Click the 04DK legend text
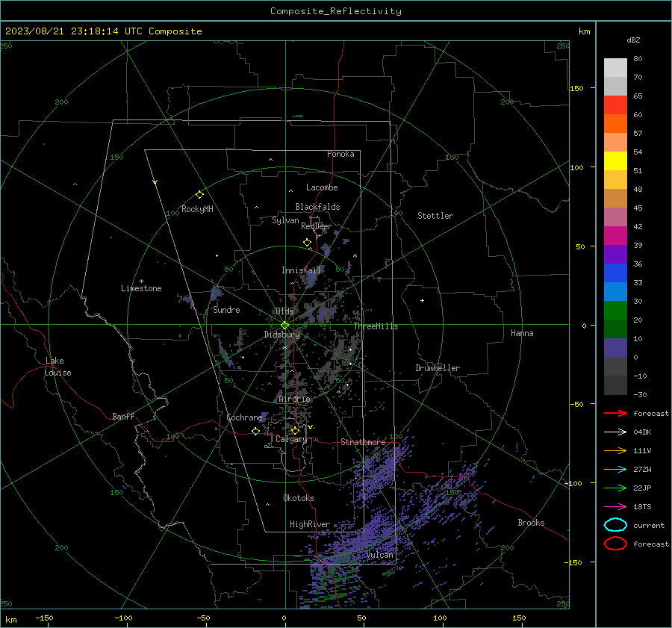Viewport: 672px width, 628px height. (x=642, y=432)
